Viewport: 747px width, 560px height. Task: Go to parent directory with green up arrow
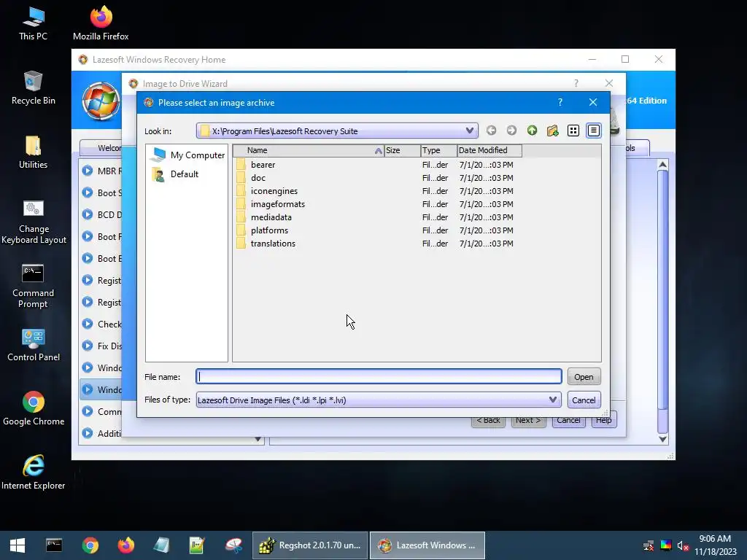pos(532,131)
